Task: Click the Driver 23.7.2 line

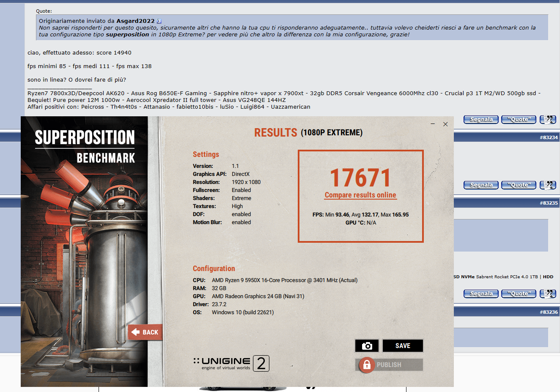Action: 209,304
